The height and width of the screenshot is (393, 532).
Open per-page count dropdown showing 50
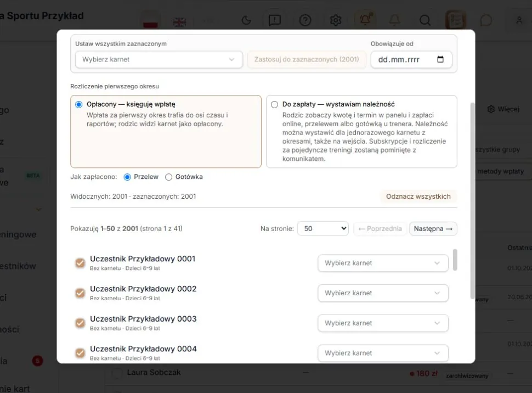pyautogui.click(x=322, y=228)
